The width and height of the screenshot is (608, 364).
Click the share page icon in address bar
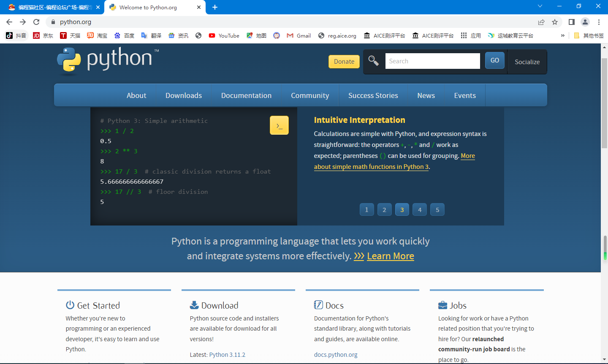point(541,22)
